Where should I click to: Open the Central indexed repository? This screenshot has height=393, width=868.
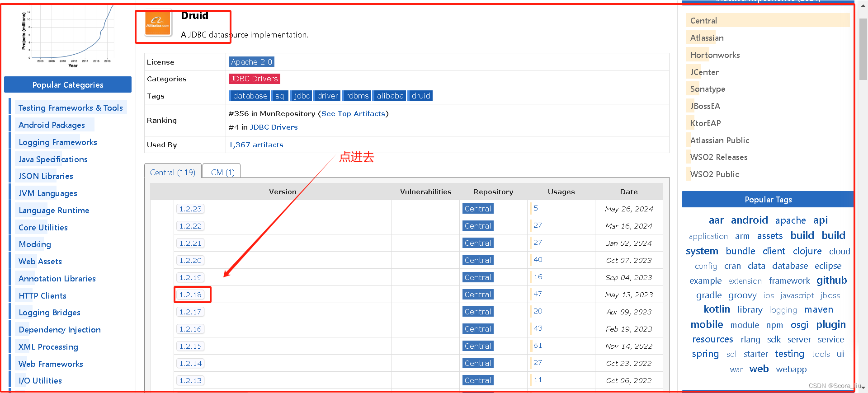(703, 21)
